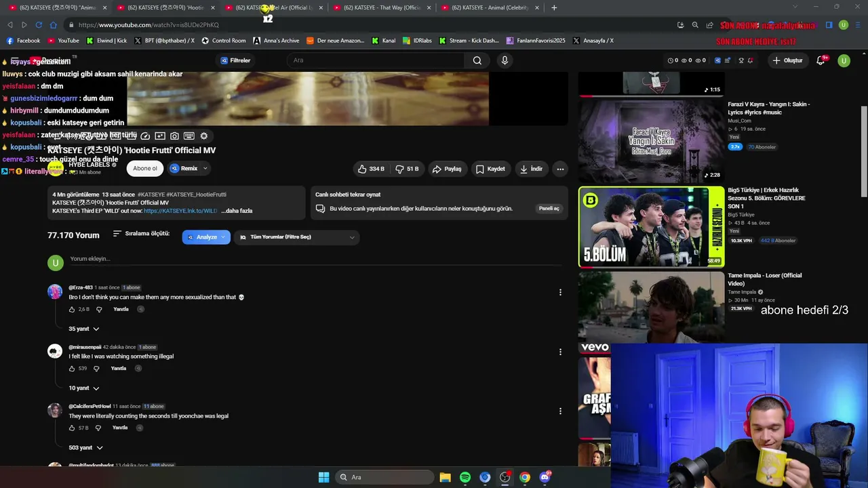Open the @Erza-483 commenter profile avatar

[55, 292]
